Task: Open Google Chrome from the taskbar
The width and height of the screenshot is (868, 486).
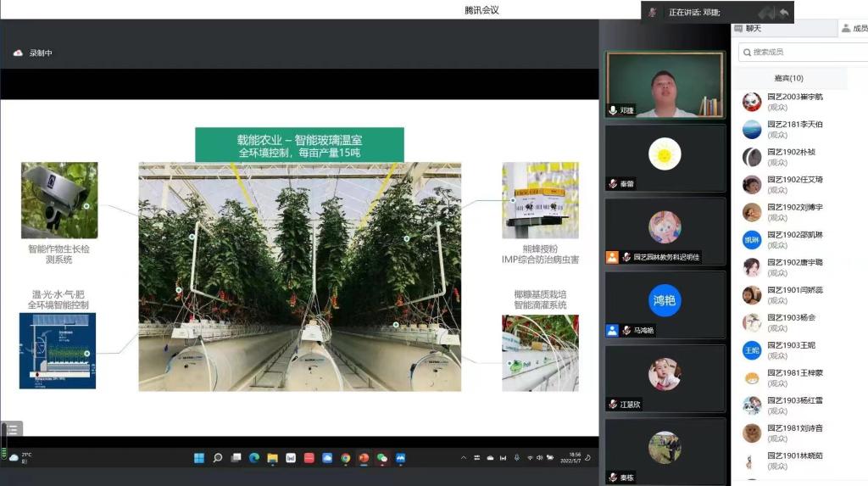Action: 346,458
